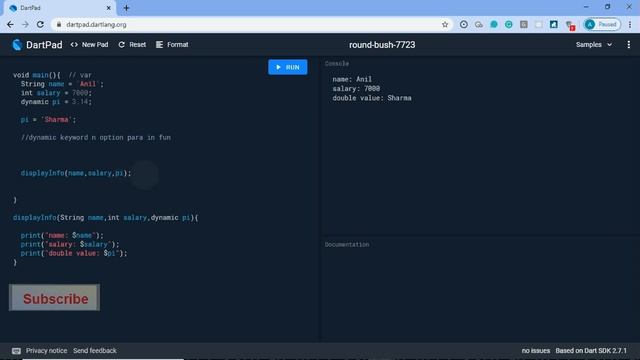Click the extension icon with red badge

click(570, 25)
